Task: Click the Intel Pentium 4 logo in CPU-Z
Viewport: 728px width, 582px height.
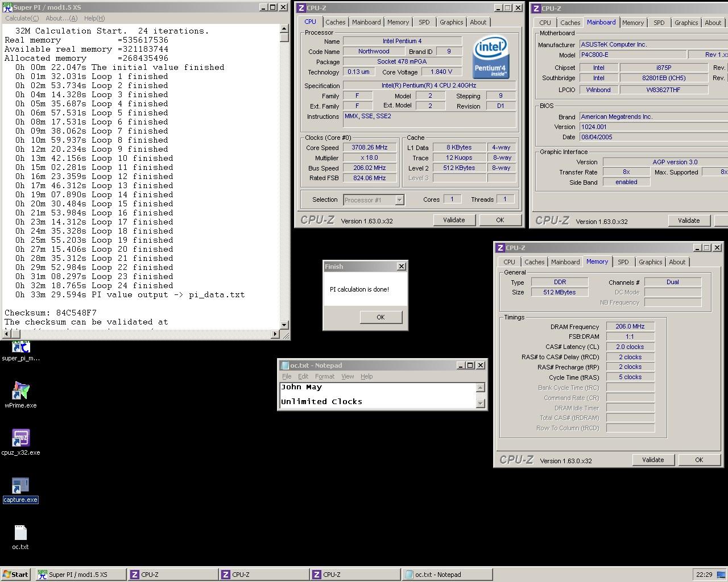Action: [x=490, y=57]
